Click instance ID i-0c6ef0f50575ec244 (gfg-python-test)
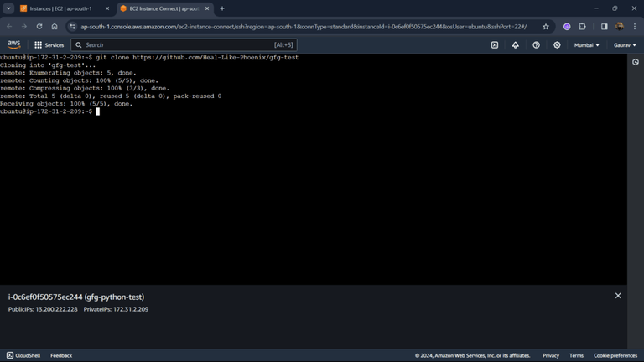 [x=76, y=297]
